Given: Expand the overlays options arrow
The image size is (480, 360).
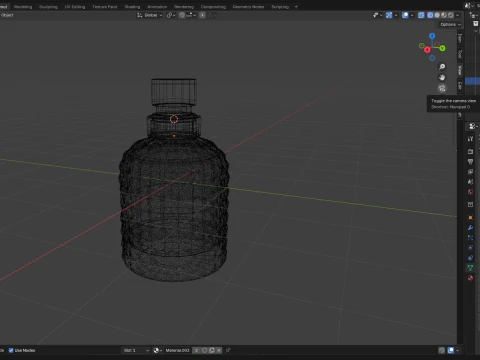Looking at the screenshot, I should (412, 15).
